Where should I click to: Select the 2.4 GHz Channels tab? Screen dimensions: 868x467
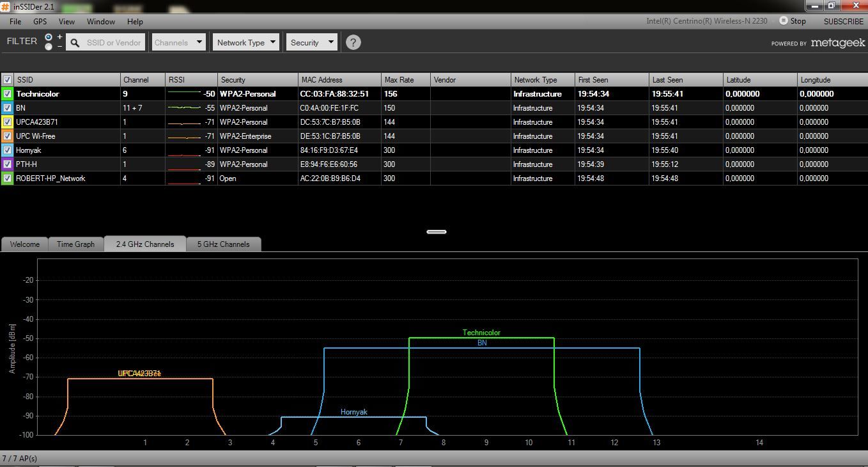point(145,244)
